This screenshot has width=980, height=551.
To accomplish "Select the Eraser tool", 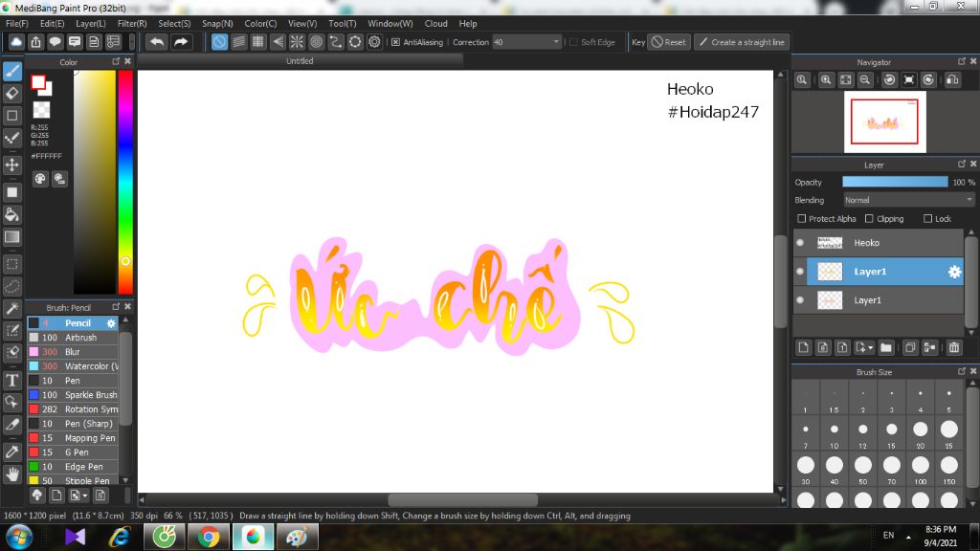I will (x=11, y=94).
